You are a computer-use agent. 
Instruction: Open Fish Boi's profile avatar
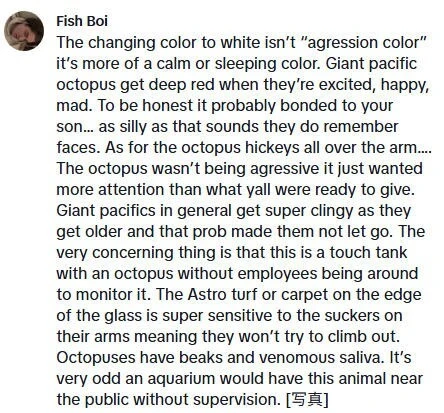click(24, 31)
